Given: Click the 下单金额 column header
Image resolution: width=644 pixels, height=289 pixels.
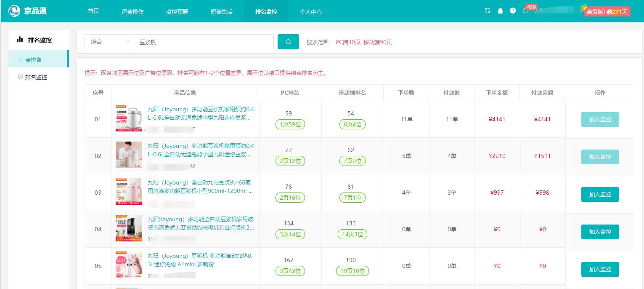Looking at the screenshot, I should [x=497, y=93].
